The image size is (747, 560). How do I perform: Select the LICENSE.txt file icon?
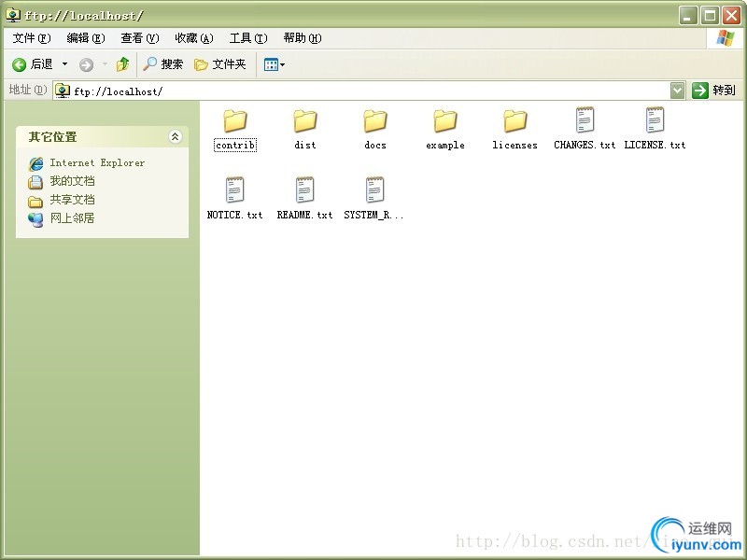point(655,119)
